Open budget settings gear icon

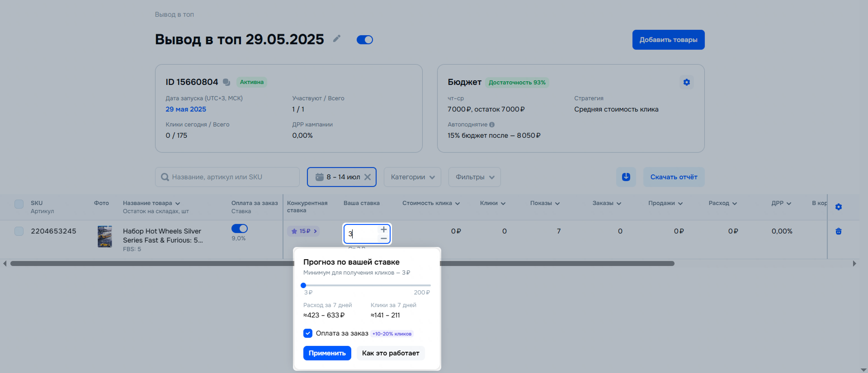[686, 82]
